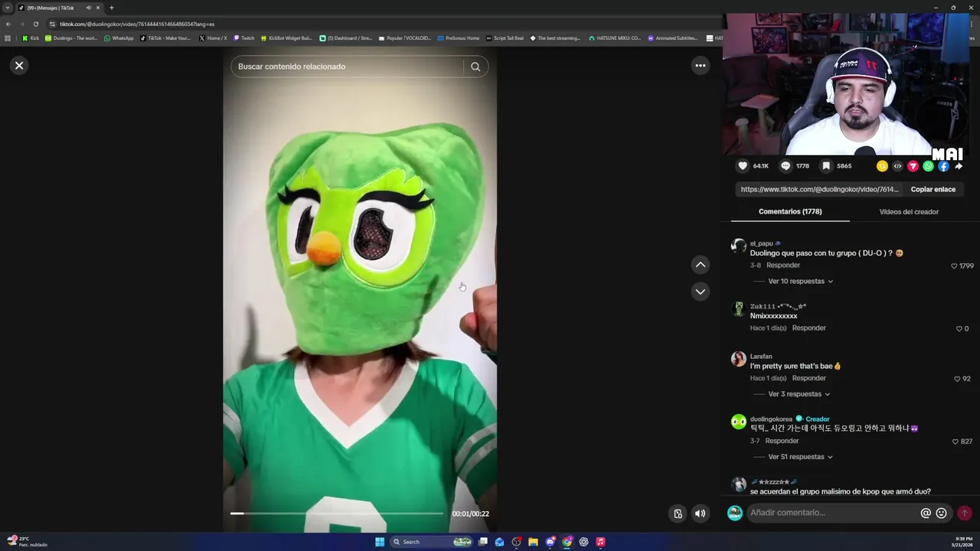The image size is (980, 551).
Task: Share the video to WhatsApp
Action: pos(928,166)
